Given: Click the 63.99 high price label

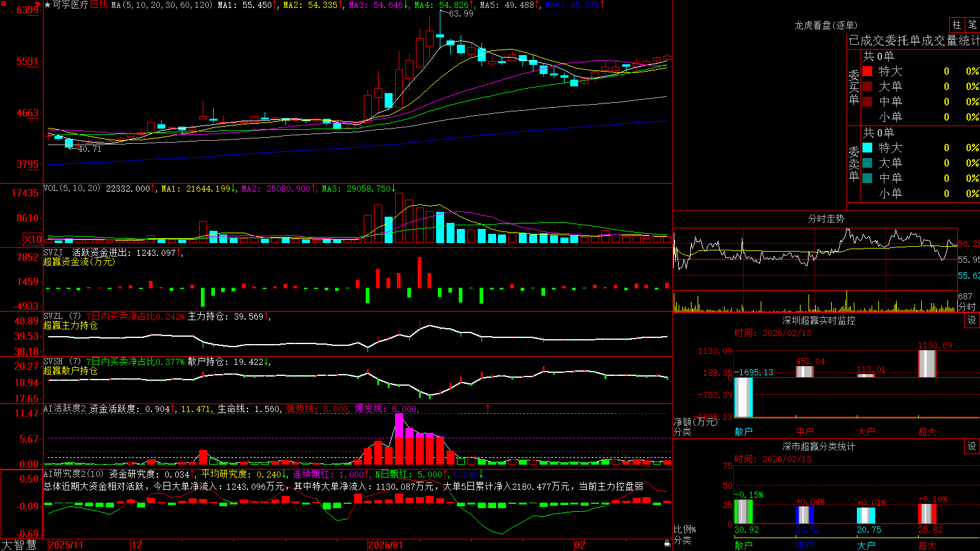Looking at the screenshot, I should pyautogui.click(x=461, y=13).
